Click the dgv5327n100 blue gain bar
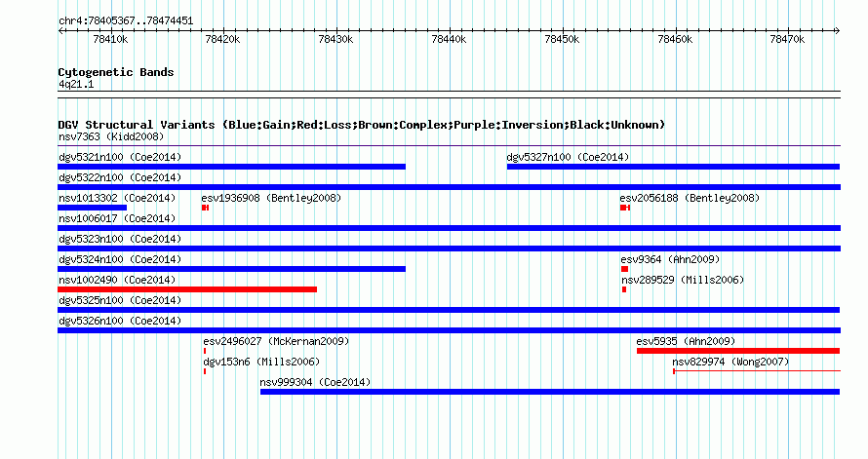868x459 pixels. click(x=673, y=167)
